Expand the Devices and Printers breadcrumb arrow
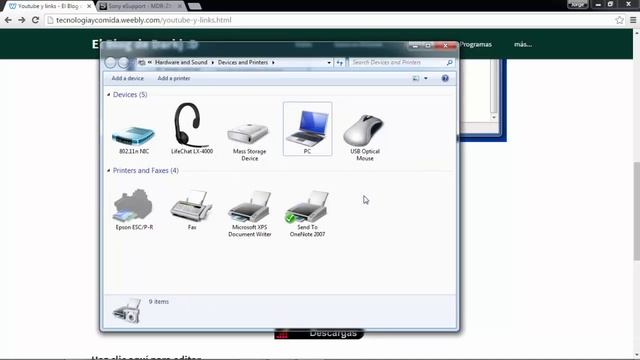The width and height of the screenshot is (640, 360). (x=273, y=62)
